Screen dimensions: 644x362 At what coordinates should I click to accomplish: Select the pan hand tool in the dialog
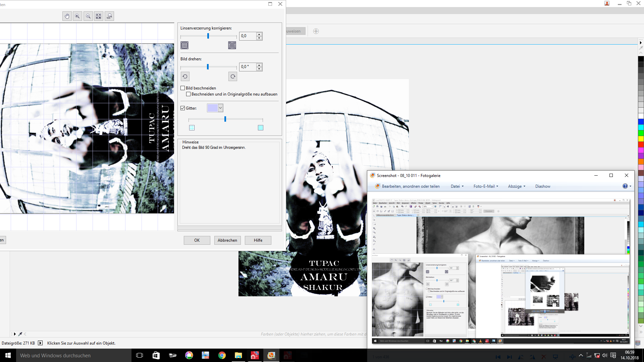point(67,16)
